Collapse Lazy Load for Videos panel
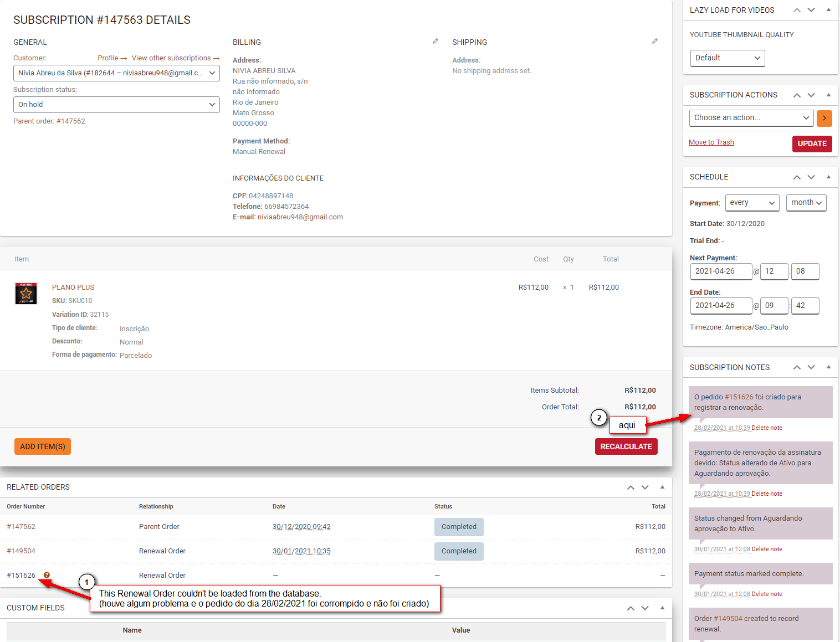The height and width of the screenshot is (642, 840). click(x=828, y=10)
